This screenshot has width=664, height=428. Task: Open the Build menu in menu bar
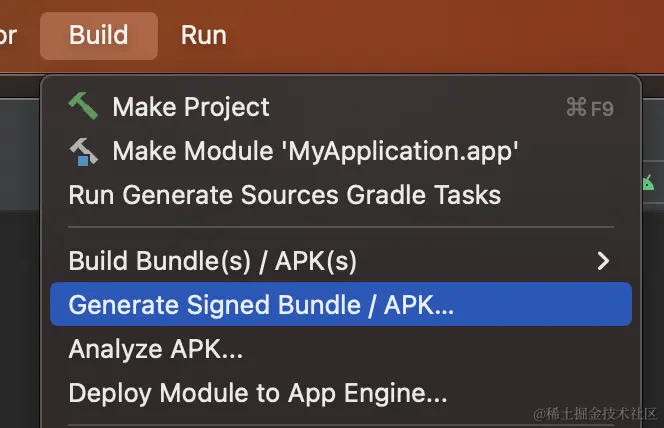click(x=99, y=36)
